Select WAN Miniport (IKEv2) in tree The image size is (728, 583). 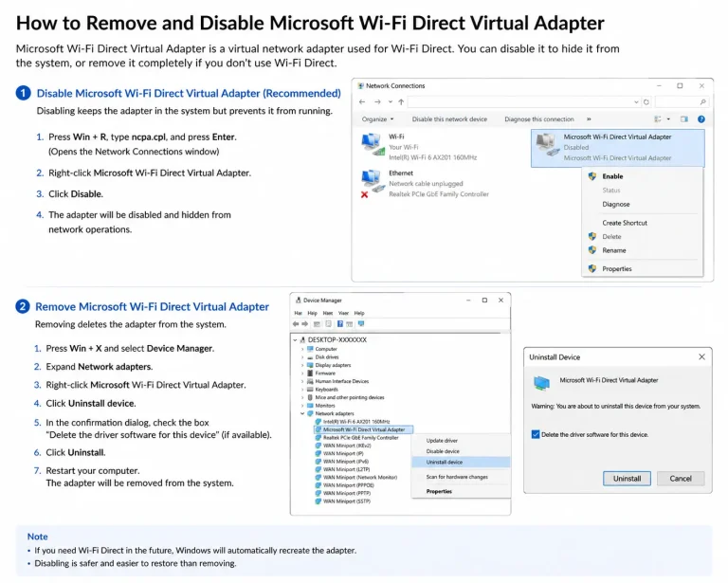click(x=347, y=446)
